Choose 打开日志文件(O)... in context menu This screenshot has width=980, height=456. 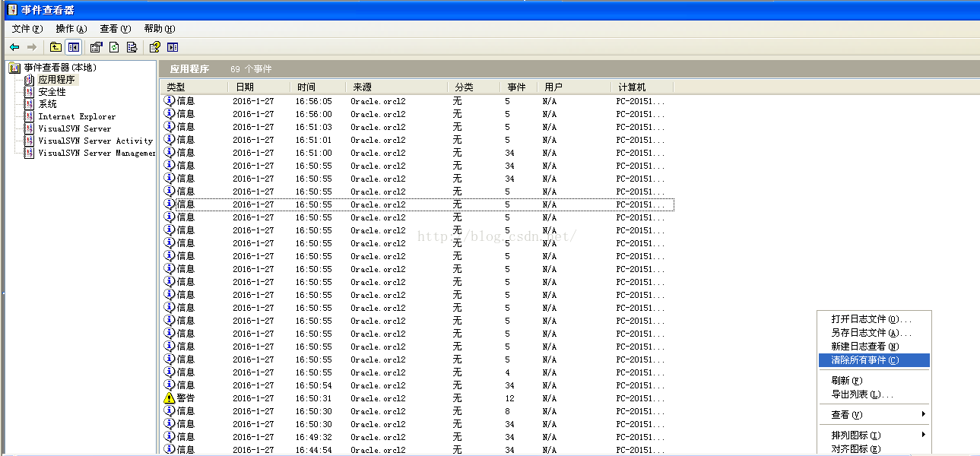pyautogui.click(x=874, y=319)
